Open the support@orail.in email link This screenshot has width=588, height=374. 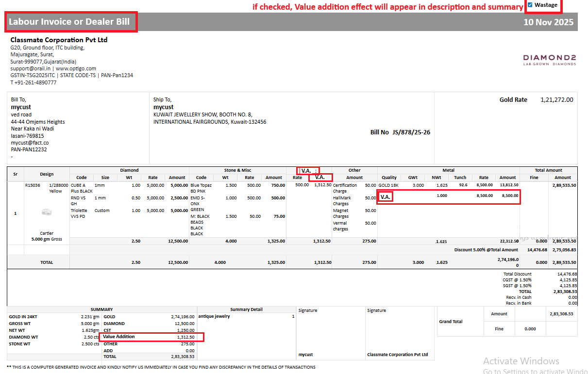tap(30, 69)
